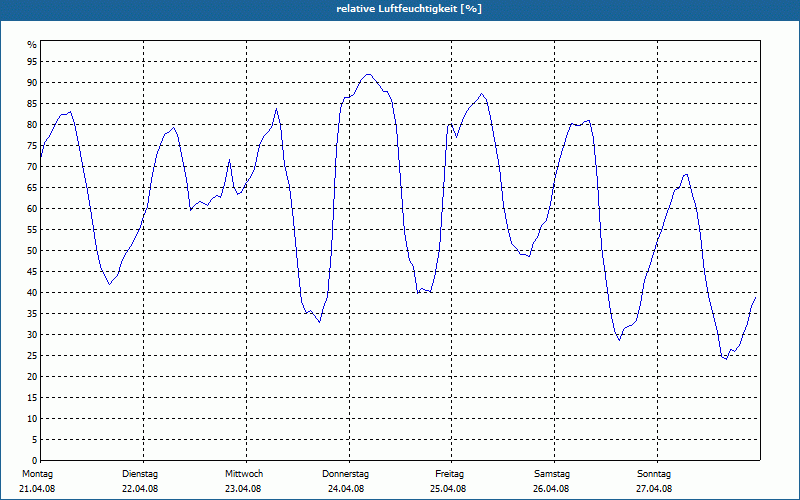Viewport: 800px width, 500px height.
Task: Select the 'Donnerstag' day label
Action: (345, 474)
